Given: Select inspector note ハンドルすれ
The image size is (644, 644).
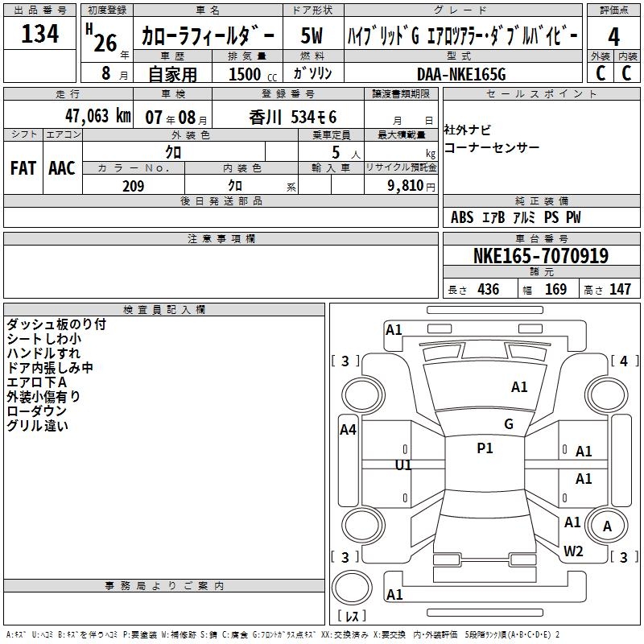Looking at the screenshot, I should tap(43, 353).
